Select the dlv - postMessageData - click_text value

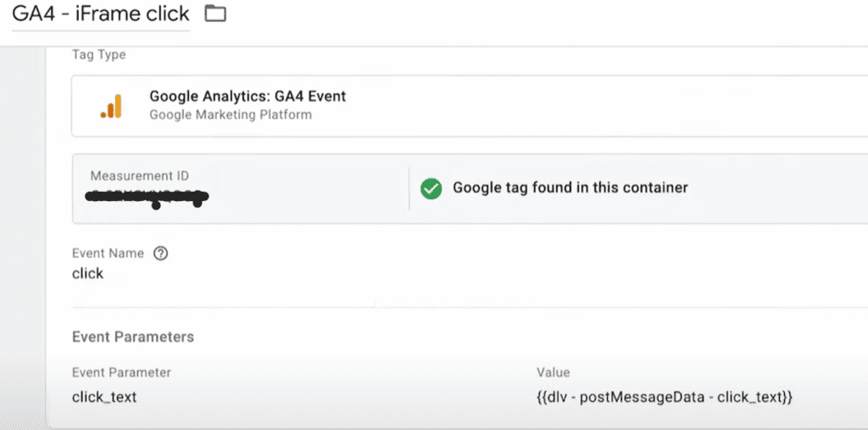[664, 396]
